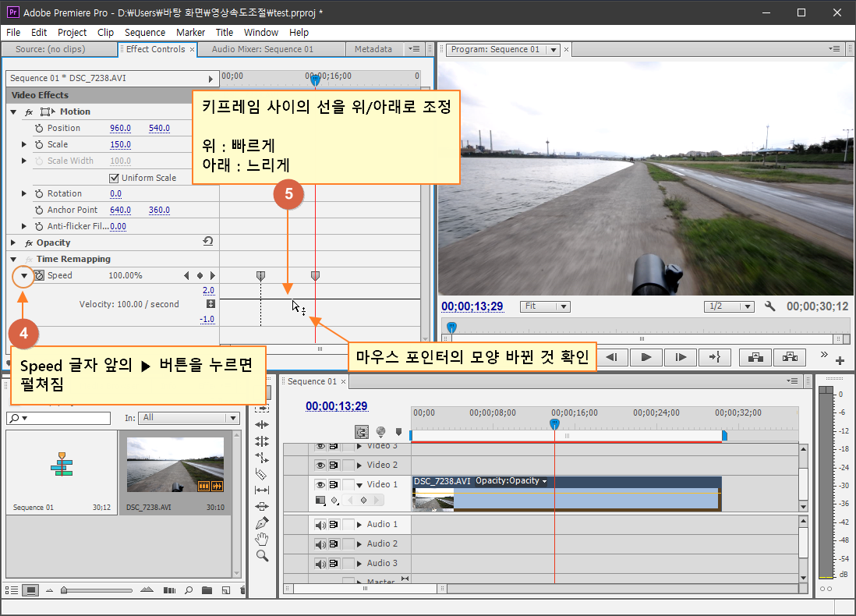Open the Program: Sequence 01 dropdown arrow

[554, 50]
